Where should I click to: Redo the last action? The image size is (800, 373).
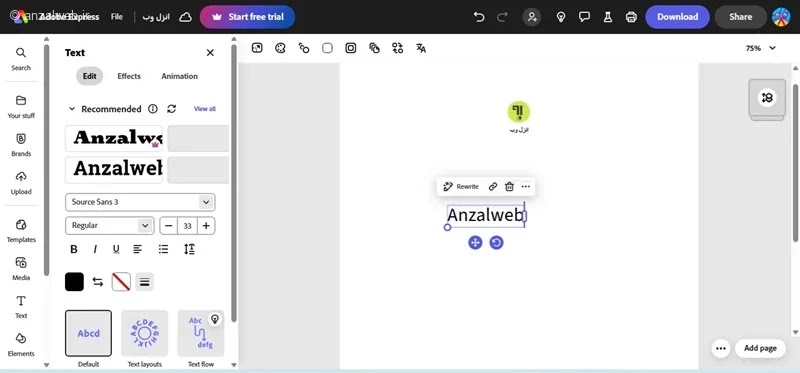pos(503,17)
